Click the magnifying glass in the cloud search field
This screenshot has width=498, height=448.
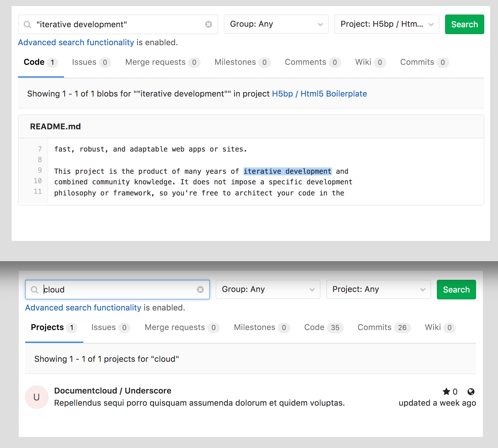[34, 290]
